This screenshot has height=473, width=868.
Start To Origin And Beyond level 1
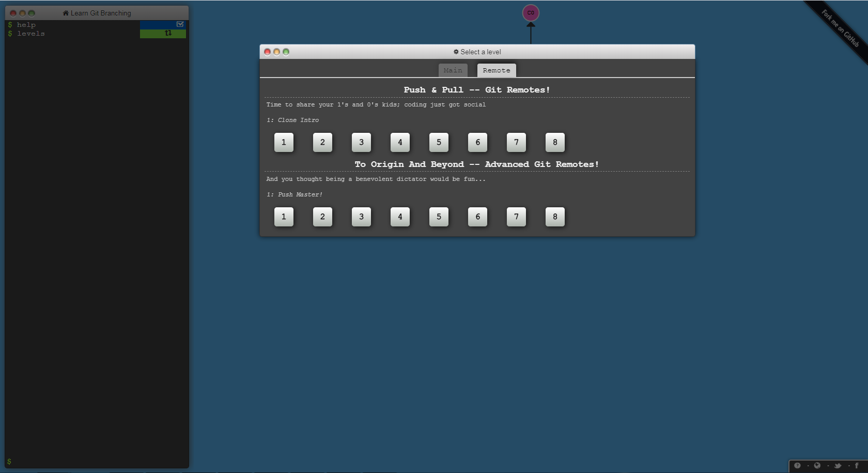[x=284, y=217]
